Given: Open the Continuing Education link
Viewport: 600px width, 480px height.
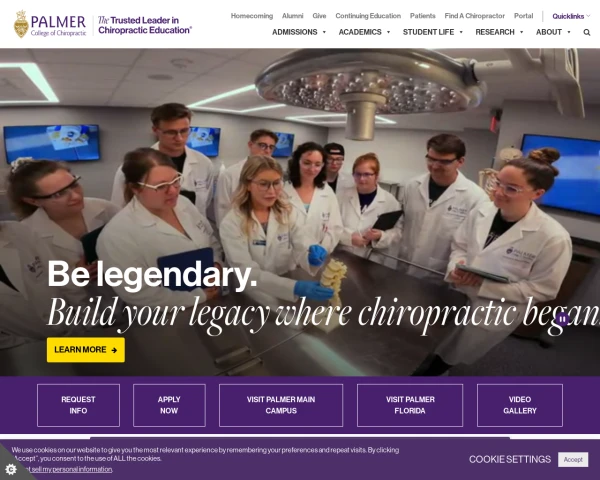Looking at the screenshot, I should pos(368,16).
